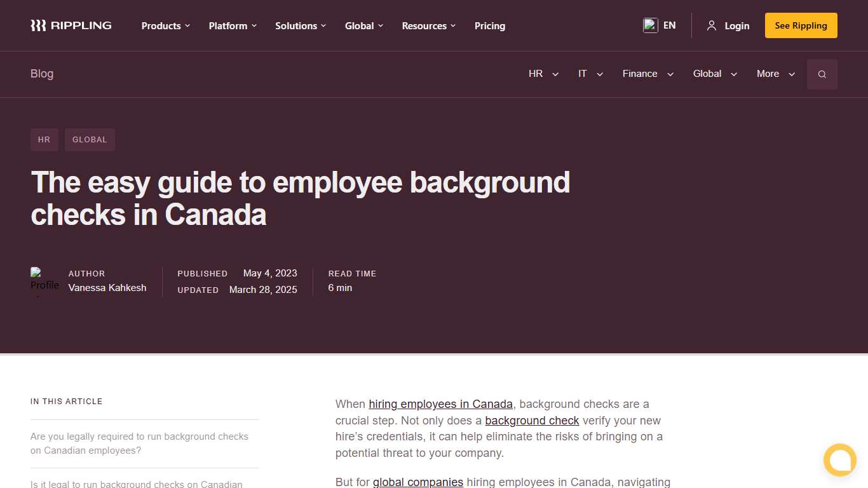Open the Resources menu

(x=428, y=25)
